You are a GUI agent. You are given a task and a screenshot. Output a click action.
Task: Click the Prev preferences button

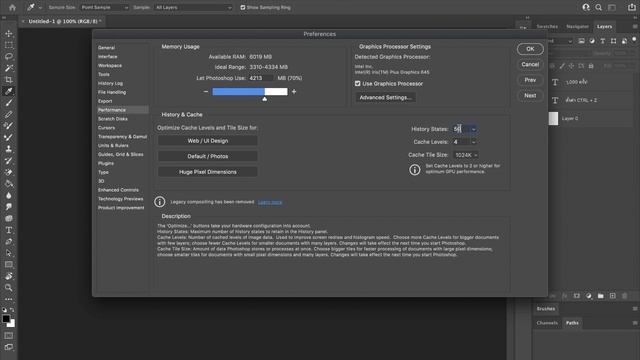click(530, 80)
